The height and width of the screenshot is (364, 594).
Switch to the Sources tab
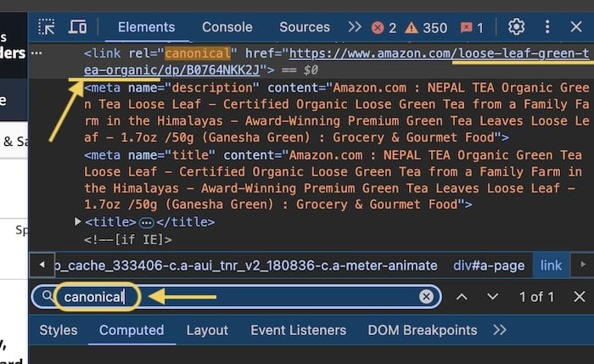pyautogui.click(x=305, y=27)
